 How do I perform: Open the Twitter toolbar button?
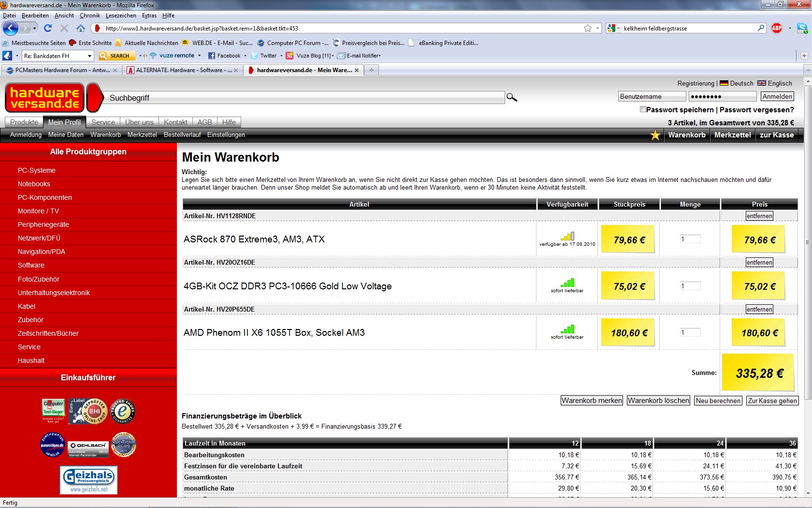264,56
